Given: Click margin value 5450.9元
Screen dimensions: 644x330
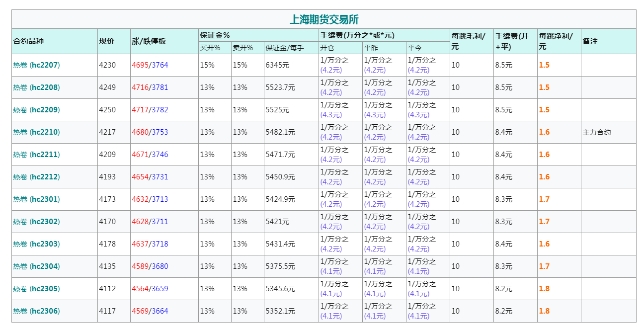Looking at the screenshot, I should pyautogui.click(x=280, y=177).
